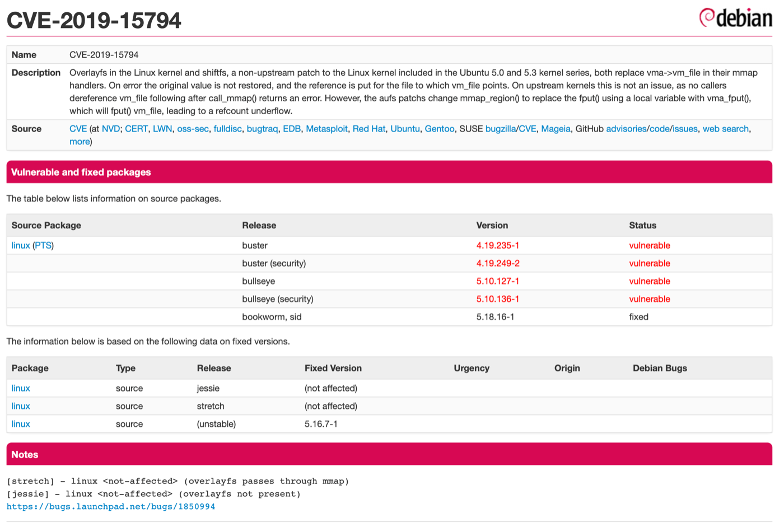Open GitHub code link
The width and height of the screenshot is (784, 532).
659,129
